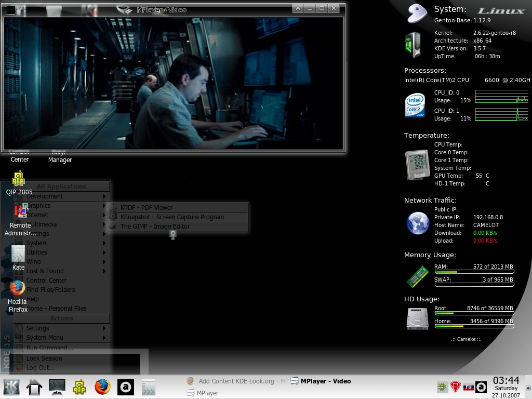This screenshot has height=399, width=532.
Task: Select Lock Session
Action: coord(62,358)
